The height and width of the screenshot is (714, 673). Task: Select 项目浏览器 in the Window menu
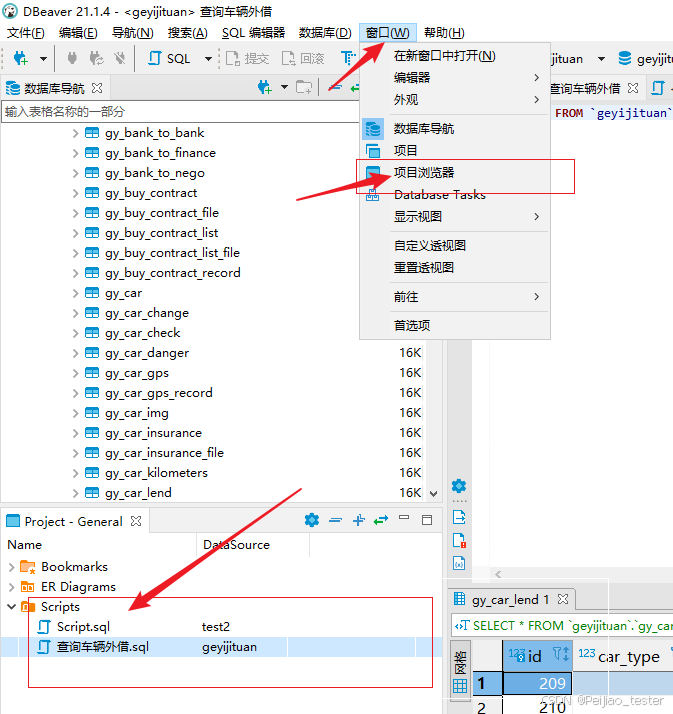(455, 173)
